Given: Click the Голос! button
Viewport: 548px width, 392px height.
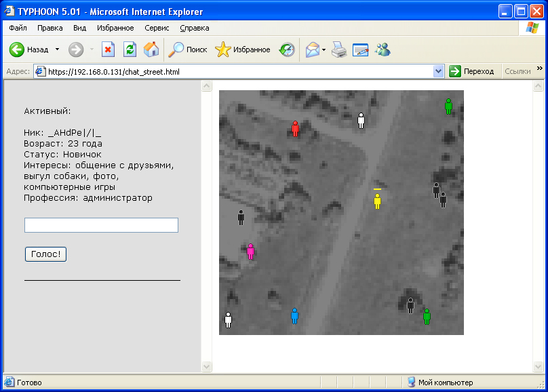Looking at the screenshot, I should [x=46, y=254].
